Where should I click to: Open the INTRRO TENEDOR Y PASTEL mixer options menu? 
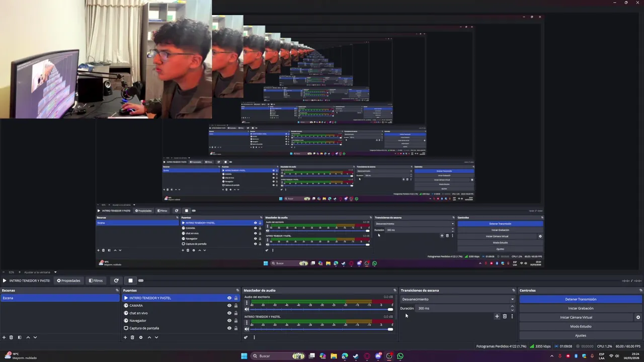pos(247,323)
